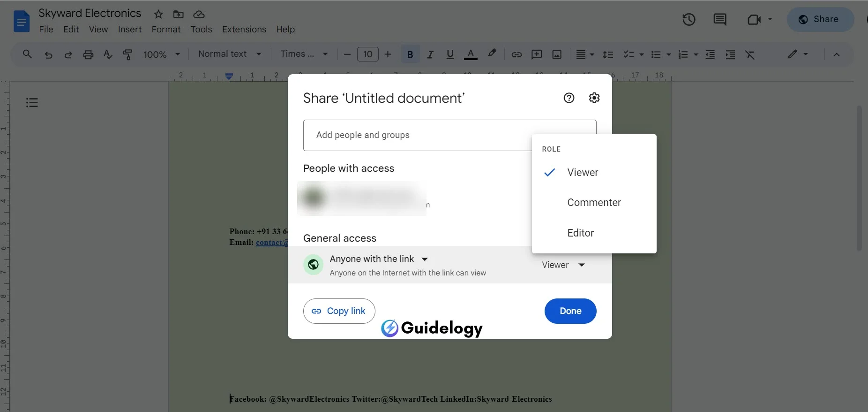
Task: Open the Insert menu
Action: pyautogui.click(x=130, y=29)
